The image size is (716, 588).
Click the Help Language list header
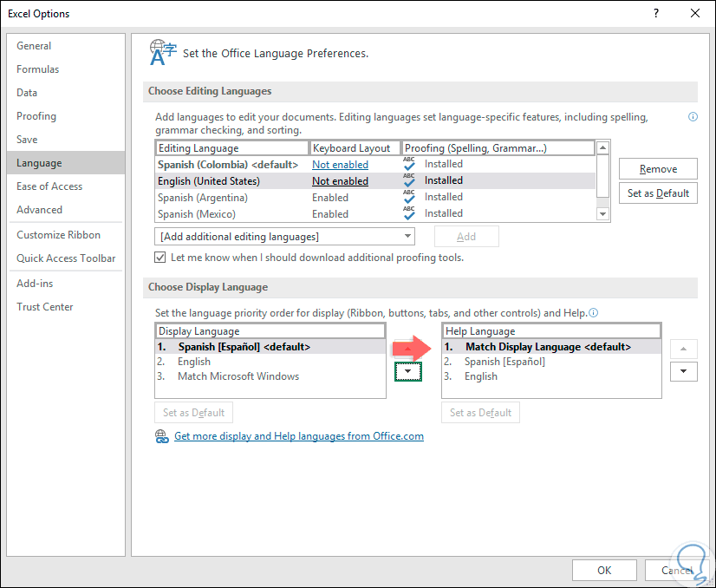(551, 331)
